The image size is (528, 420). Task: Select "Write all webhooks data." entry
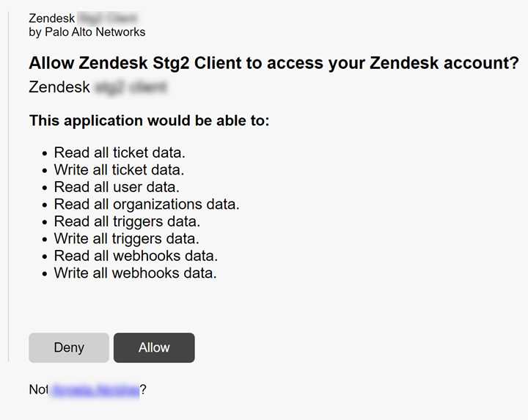pos(136,273)
